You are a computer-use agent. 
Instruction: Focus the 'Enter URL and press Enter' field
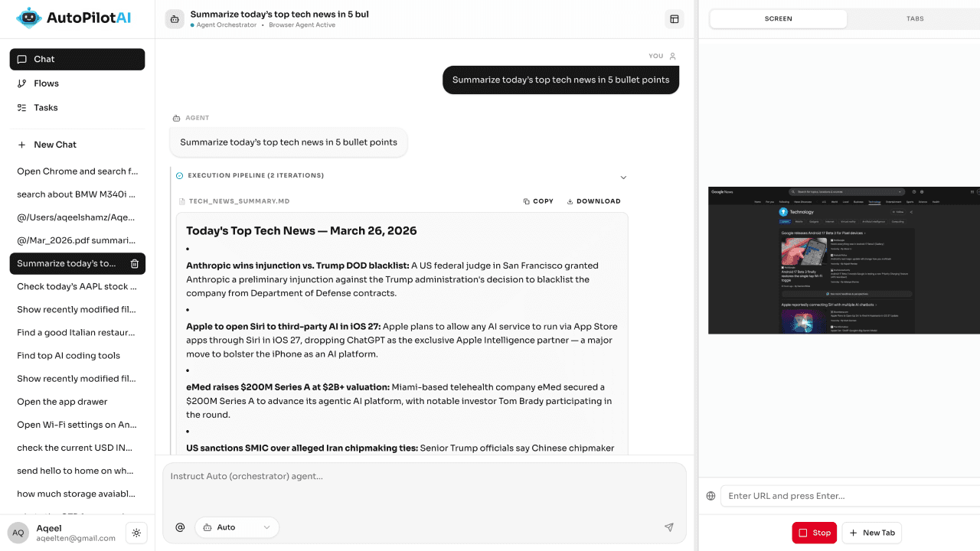[x=851, y=496]
